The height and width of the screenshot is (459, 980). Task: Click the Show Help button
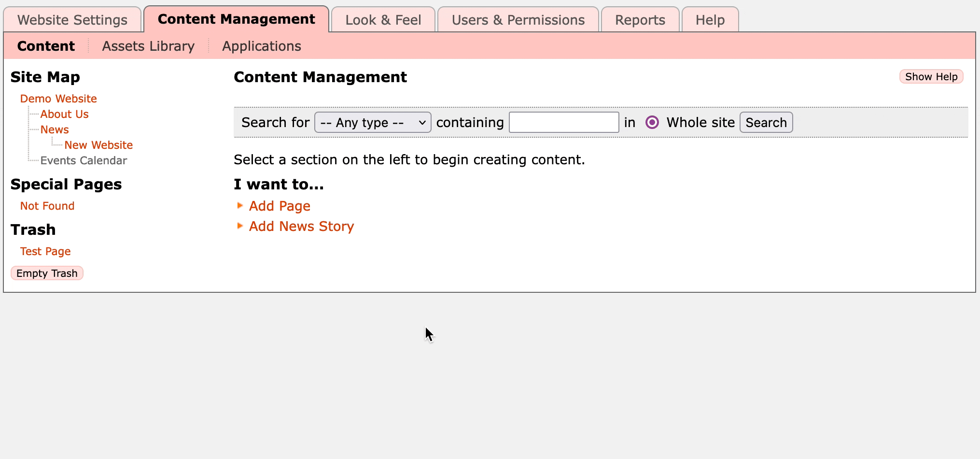[x=931, y=76]
